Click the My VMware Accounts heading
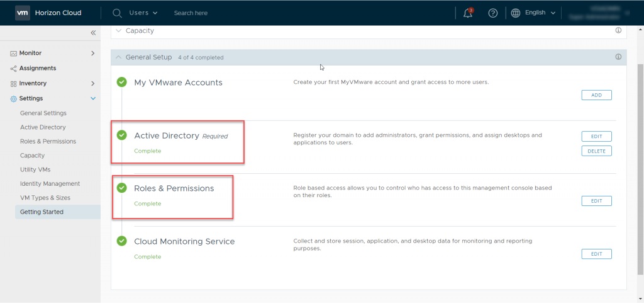This screenshot has height=303, width=644. pyautogui.click(x=178, y=83)
